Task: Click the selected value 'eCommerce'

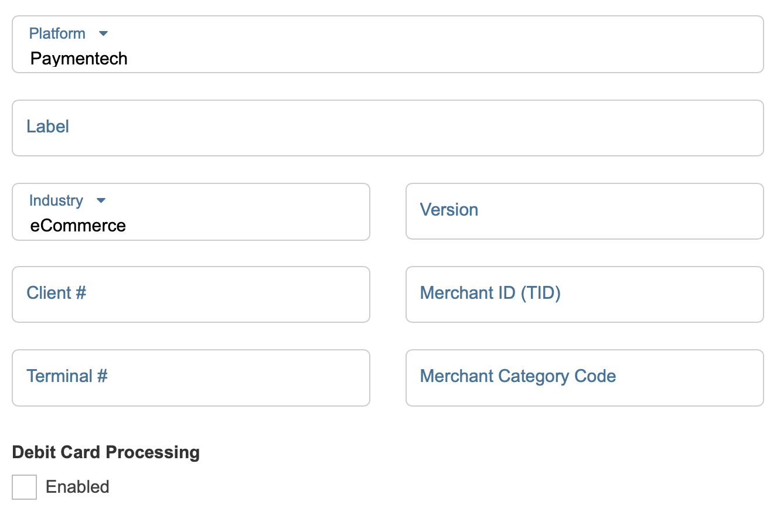Action: 78,226
